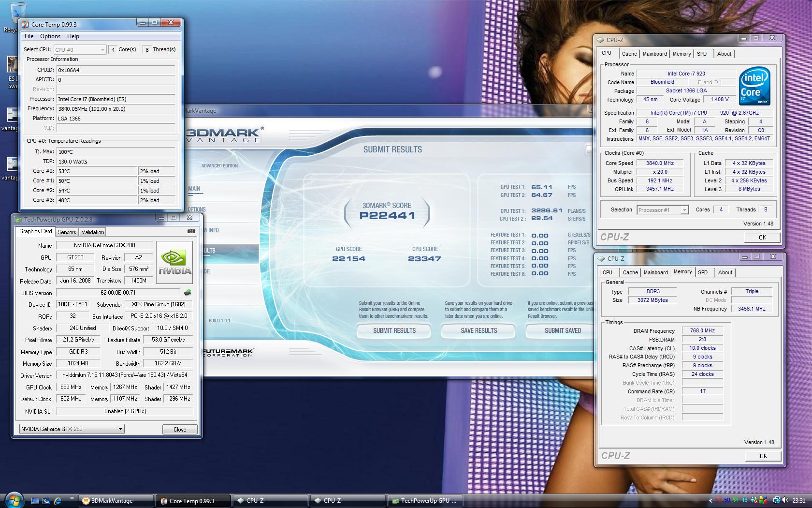Select Cache tab in bottom CPU-Z window
The width and height of the screenshot is (812, 508).
point(630,272)
